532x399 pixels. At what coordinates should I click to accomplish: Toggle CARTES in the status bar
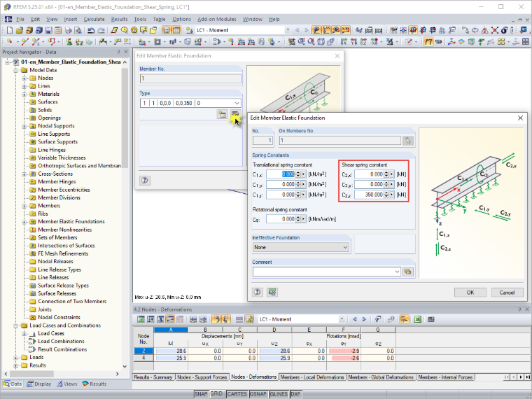pos(237,394)
